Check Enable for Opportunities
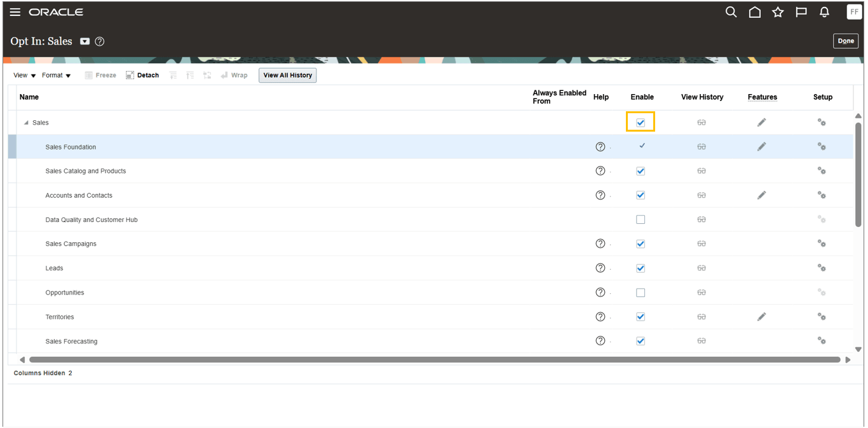 (641, 293)
